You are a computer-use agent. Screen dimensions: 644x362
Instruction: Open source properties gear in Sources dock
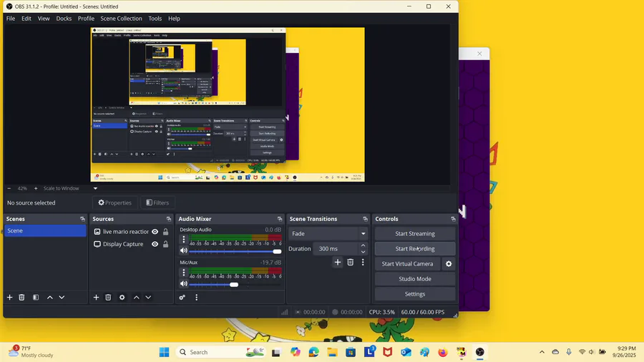pos(122,297)
